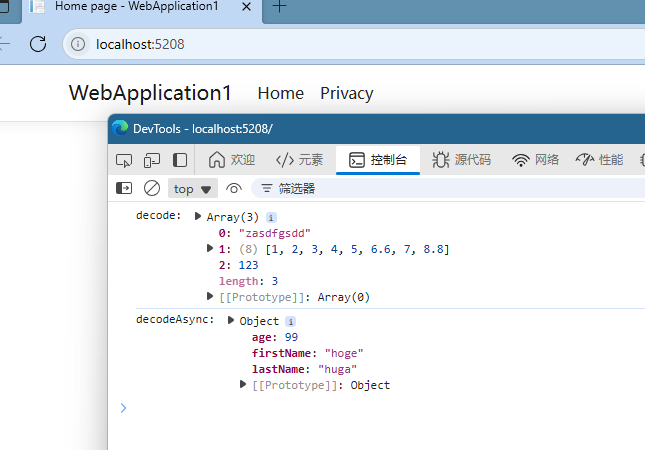Image resolution: width=645 pixels, height=450 pixels.
Task: Open the 欢迎 welcome tab
Action: point(232,160)
